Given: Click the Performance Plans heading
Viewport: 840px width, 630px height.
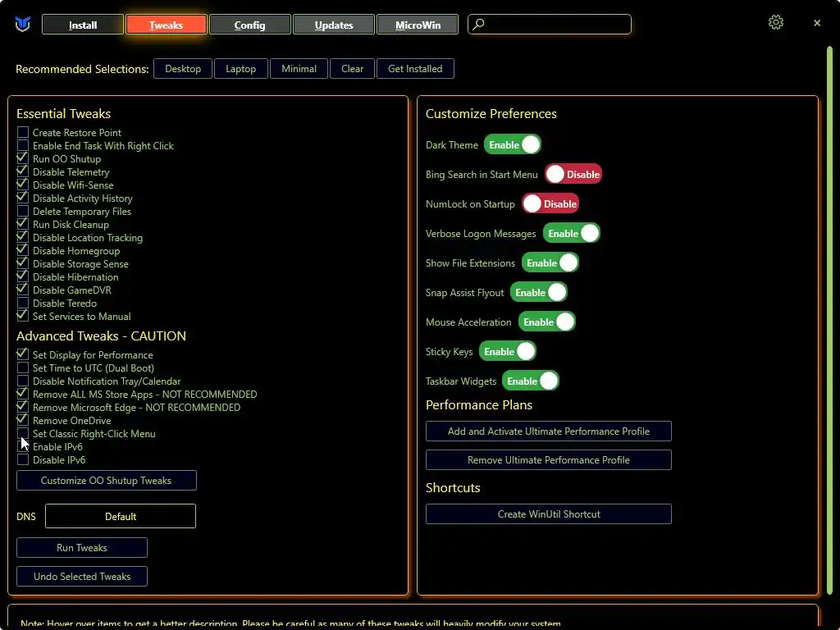Looking at the screenshot, I should pyautogui.click(x=479, y=405).
